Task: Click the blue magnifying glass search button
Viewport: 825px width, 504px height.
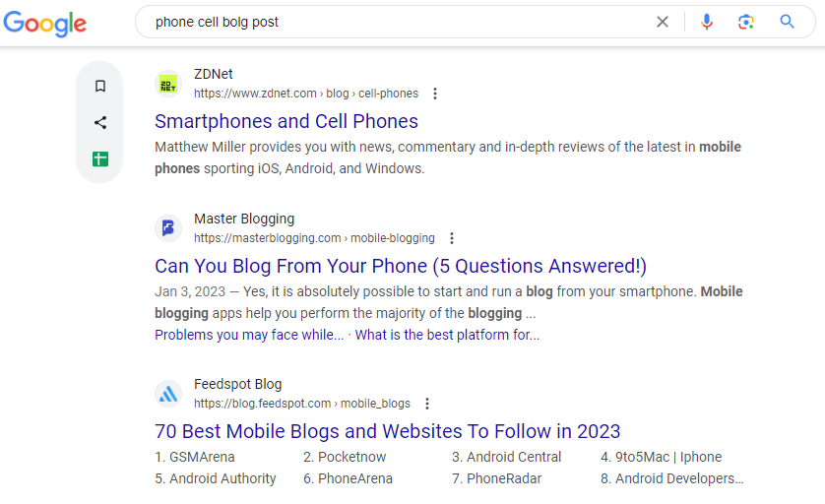Action: pos(787,22)
